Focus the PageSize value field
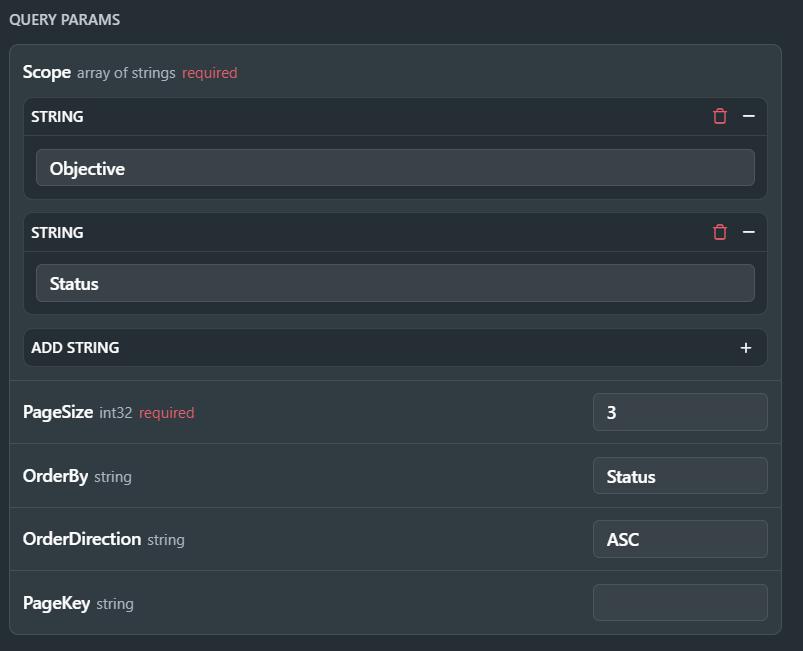 pyautogui.click(x=680, y=412)
